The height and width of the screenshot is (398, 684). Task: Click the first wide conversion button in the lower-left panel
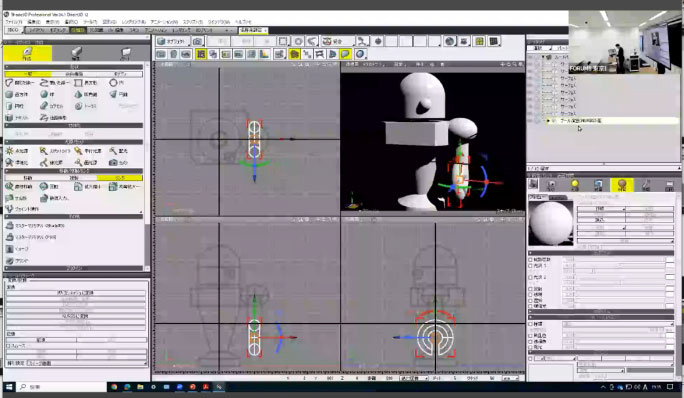tap(75, 293)
